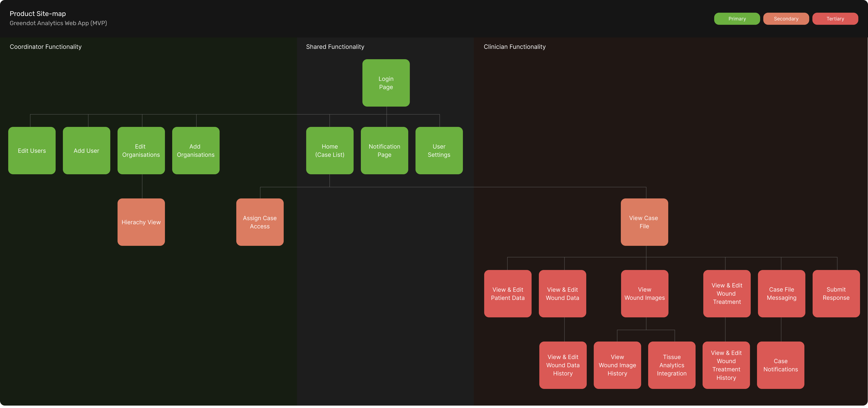868x408 pixels.
Task: Select the Submit Response box
Action: 836,293
